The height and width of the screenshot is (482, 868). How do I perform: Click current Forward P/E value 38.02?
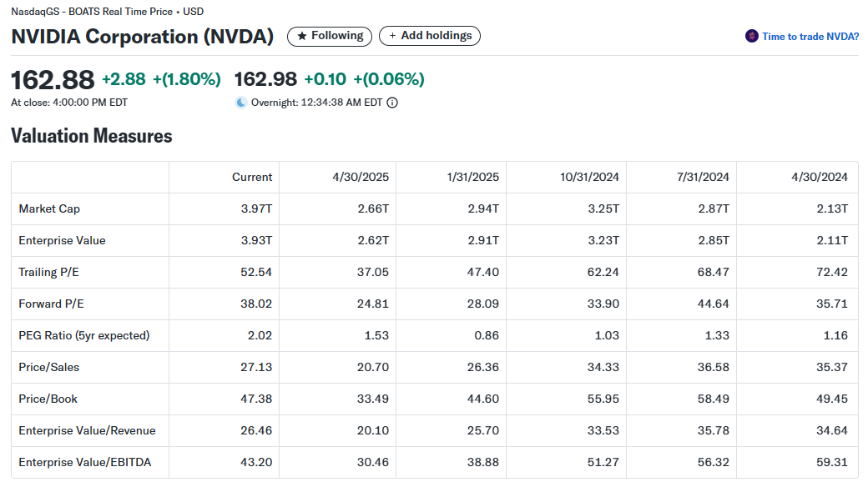point(256,304)
